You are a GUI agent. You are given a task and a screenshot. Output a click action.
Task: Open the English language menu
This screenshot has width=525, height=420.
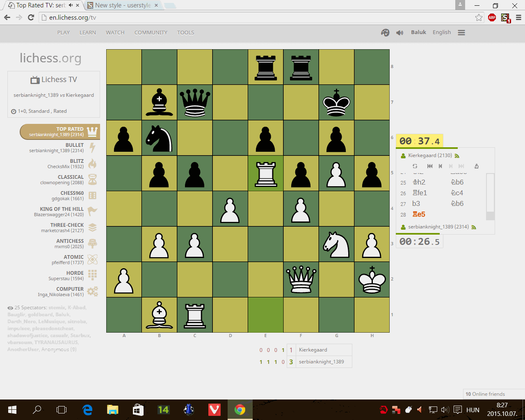[442, 32]
